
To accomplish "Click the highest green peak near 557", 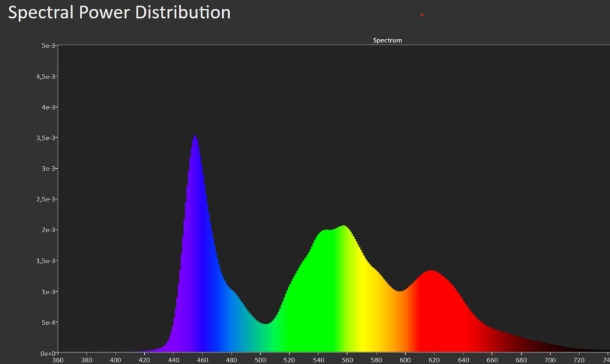I will click(344, 227).
